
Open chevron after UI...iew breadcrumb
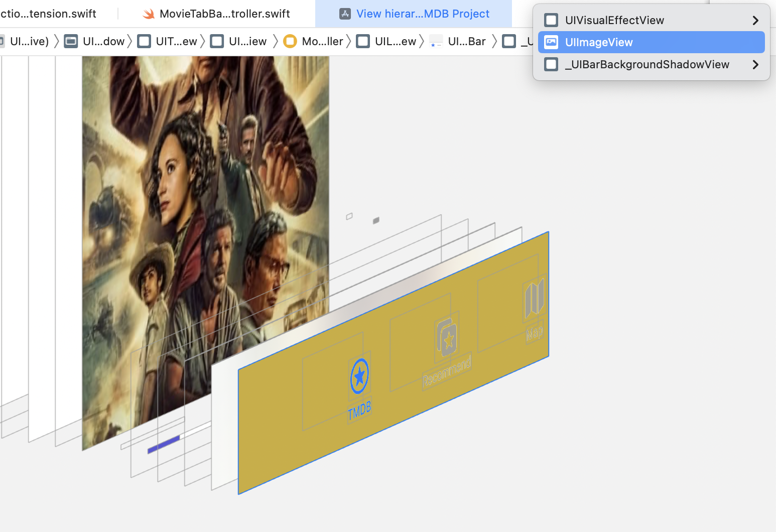tap(276, 41)
